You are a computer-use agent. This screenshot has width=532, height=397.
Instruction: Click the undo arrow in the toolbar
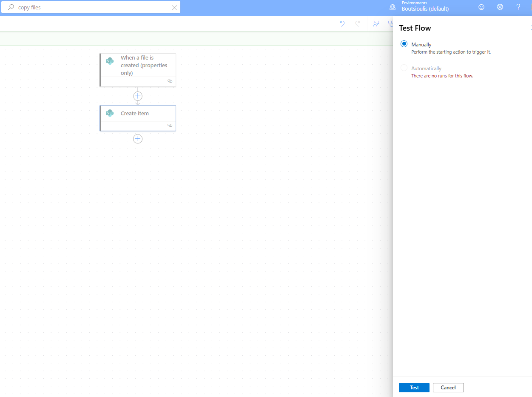[x=342, y=24]
